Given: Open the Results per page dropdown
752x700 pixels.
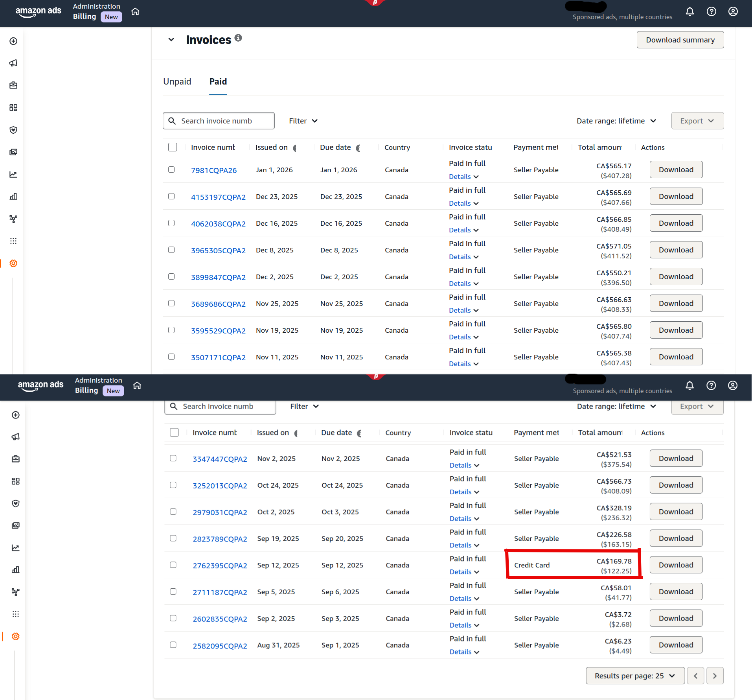Looking at the screenshot, I should [x=634, y=676].
